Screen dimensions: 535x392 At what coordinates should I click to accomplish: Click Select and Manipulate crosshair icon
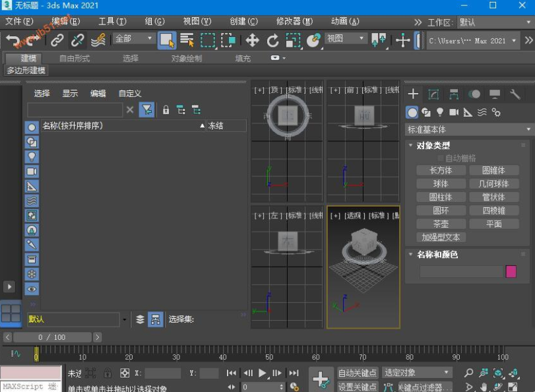(x=402, y=41)
